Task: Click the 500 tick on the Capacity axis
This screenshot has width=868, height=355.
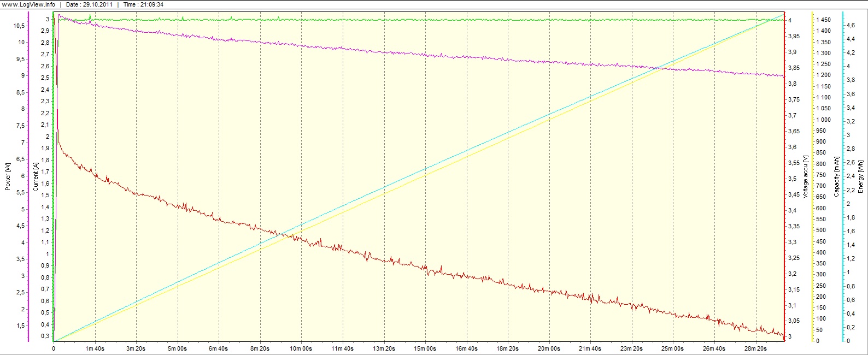Action: (821, 230)
